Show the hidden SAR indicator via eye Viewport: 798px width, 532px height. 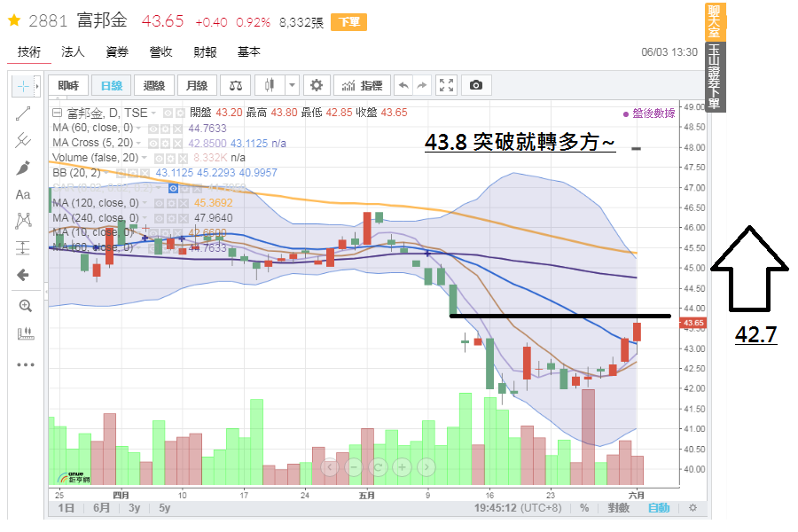[x=173, y=188]
